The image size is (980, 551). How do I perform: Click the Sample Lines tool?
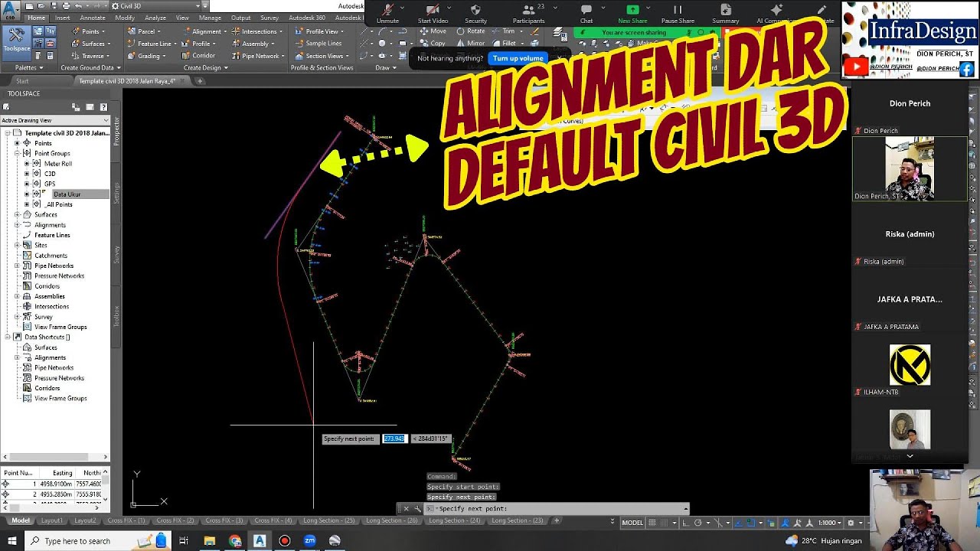coord(318,44)
